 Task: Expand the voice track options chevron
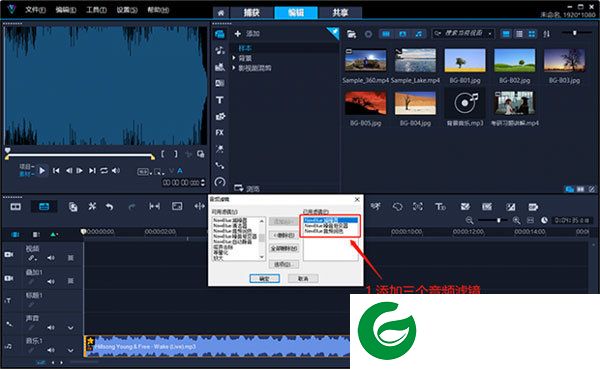point(70,328)
